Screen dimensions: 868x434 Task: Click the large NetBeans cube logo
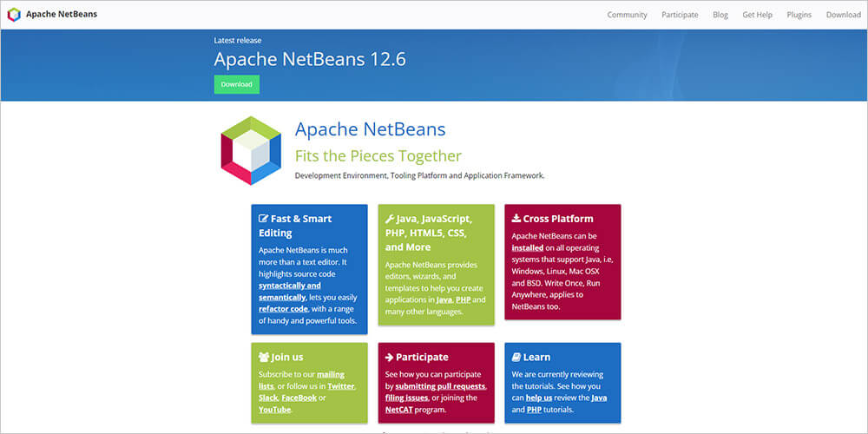[x=251, y=150]
